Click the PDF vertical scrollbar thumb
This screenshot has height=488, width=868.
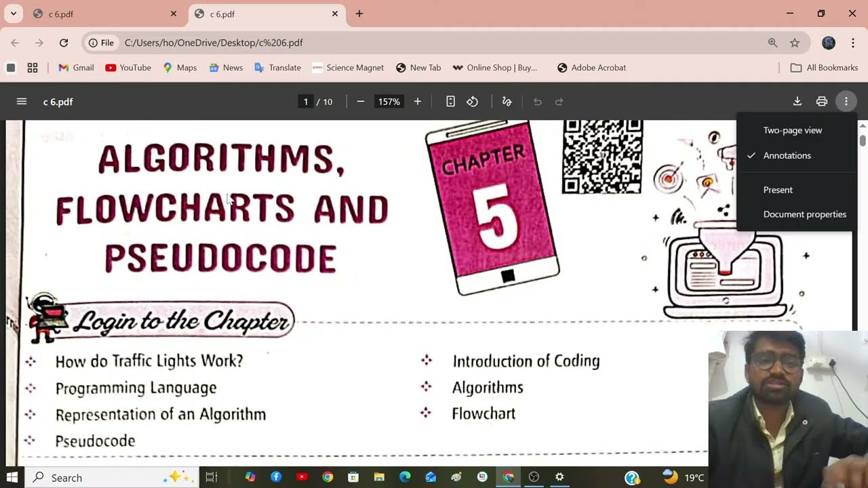(x=863, y=140)
